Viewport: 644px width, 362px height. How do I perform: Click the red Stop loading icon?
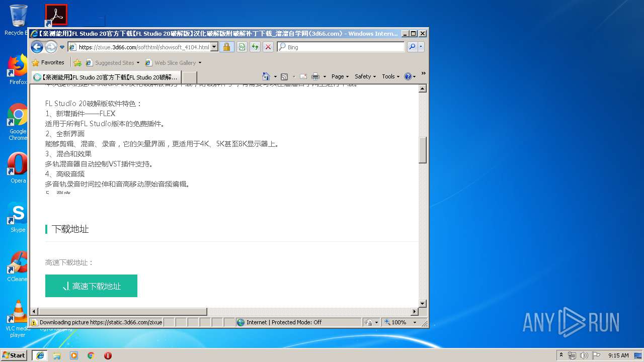pos(268,47)
